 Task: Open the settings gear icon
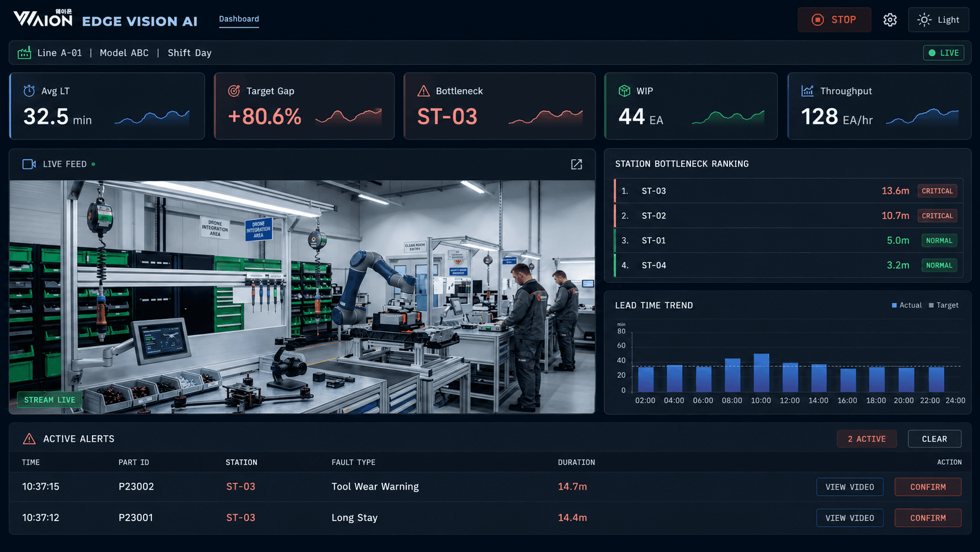890,20
